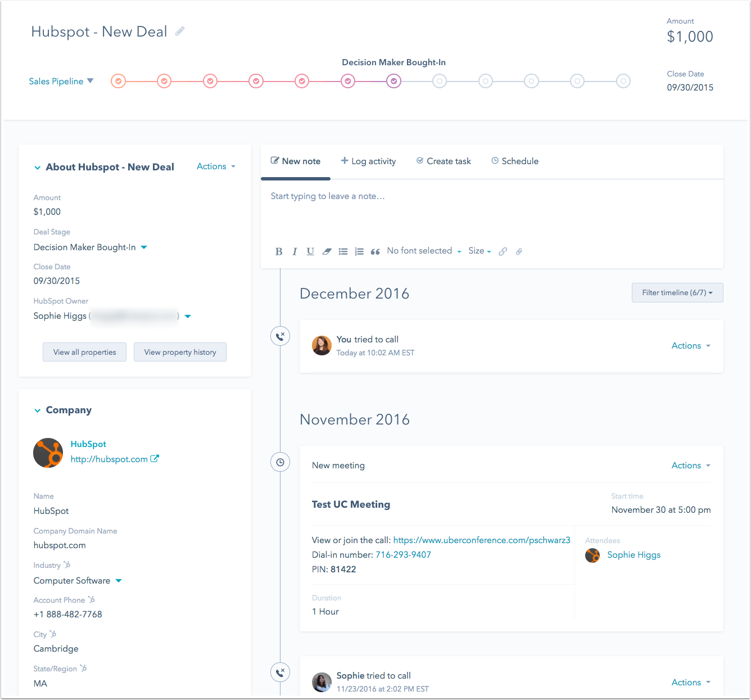Open the http://hubspot.com link

coord(109,459)
